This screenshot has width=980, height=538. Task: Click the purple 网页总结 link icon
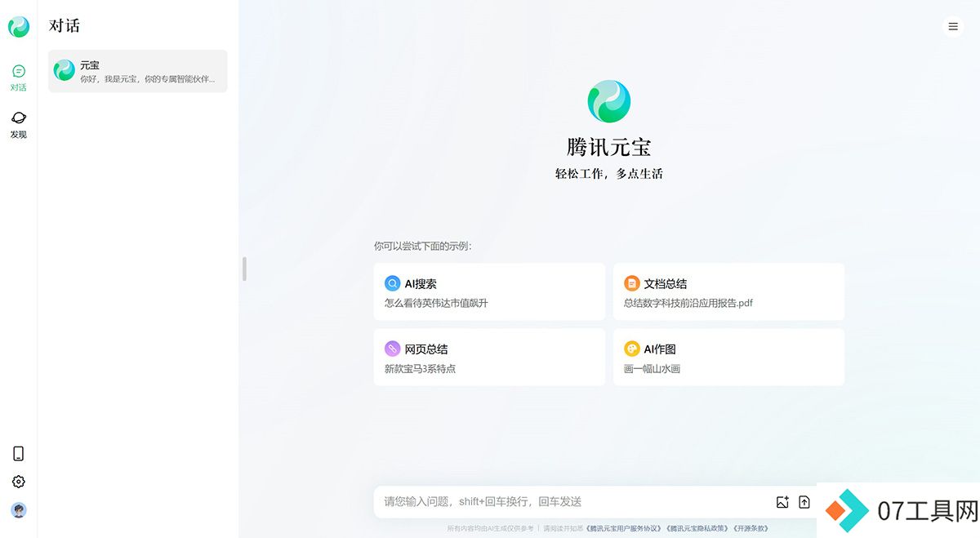pyautogui.click(x=392, y=349)
